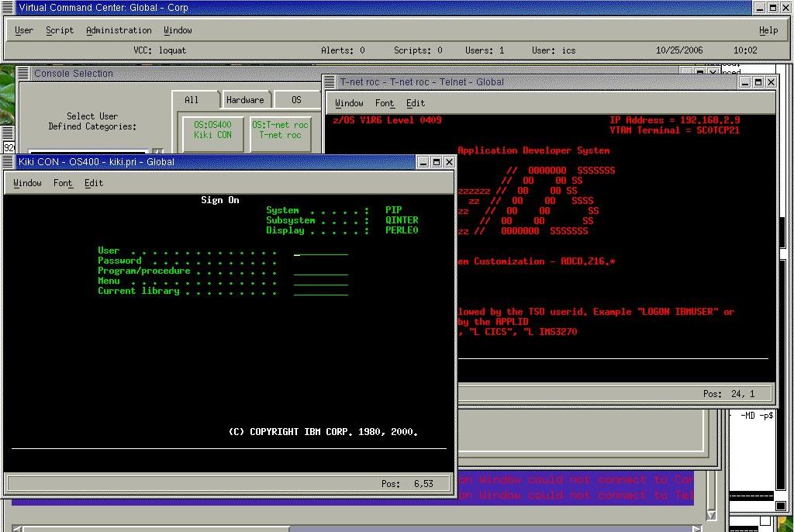Minimize the T-net roc Telnet window
Screen dimensions: 794x532
tap(745, 82)
